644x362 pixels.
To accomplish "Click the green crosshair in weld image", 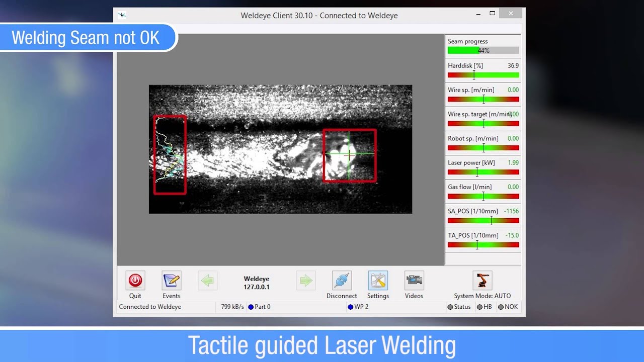I will click(x=349, y=153).
